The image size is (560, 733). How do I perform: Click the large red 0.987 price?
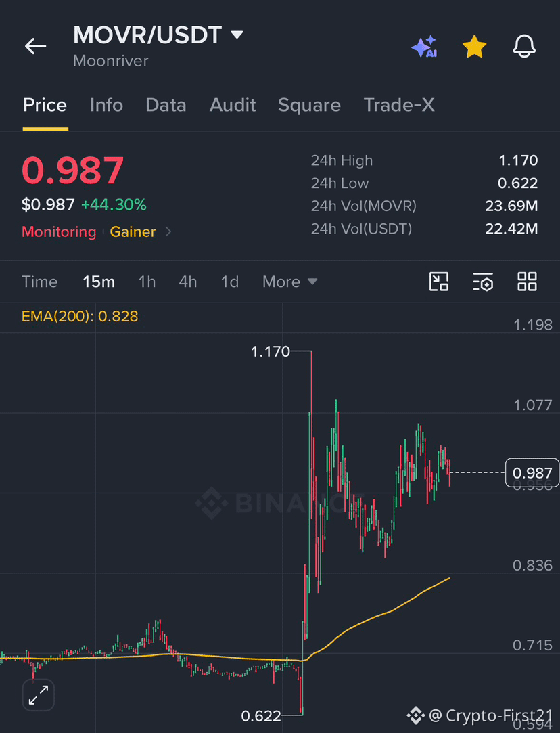point(73,170)
